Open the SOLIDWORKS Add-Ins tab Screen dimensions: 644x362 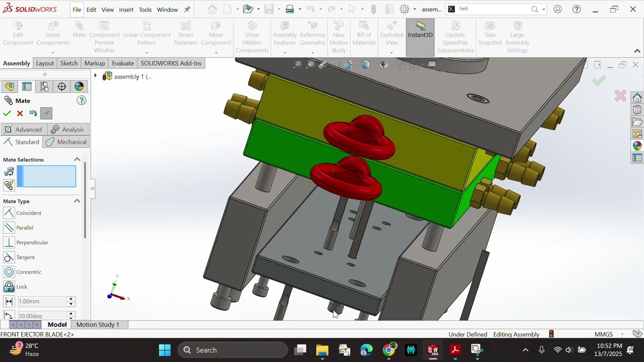(171, 63)
